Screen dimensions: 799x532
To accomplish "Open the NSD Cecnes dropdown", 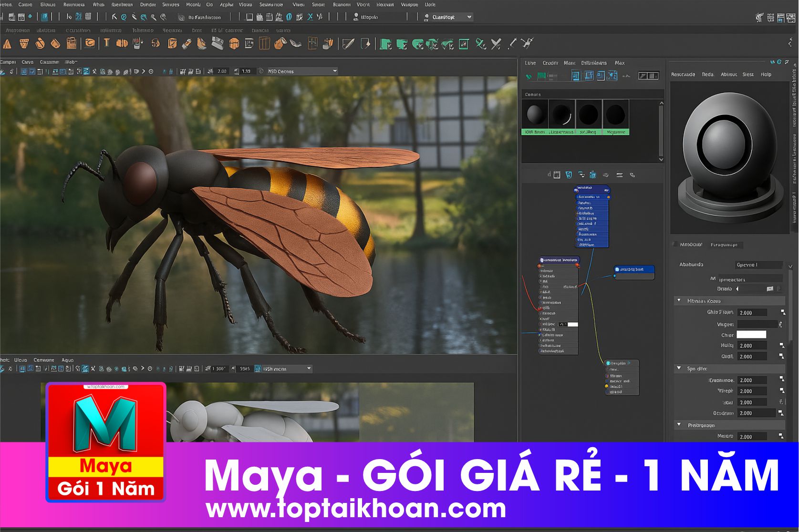I will [x=302, y=71].
